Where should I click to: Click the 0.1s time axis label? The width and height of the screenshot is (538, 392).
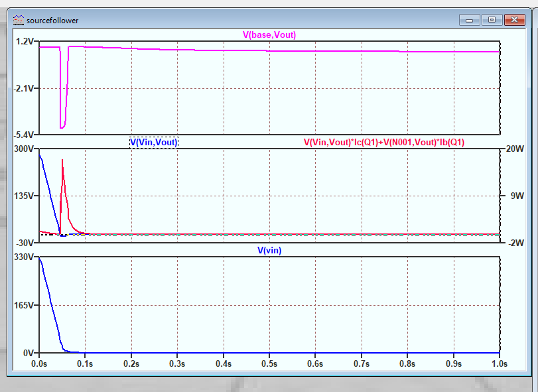85,364
